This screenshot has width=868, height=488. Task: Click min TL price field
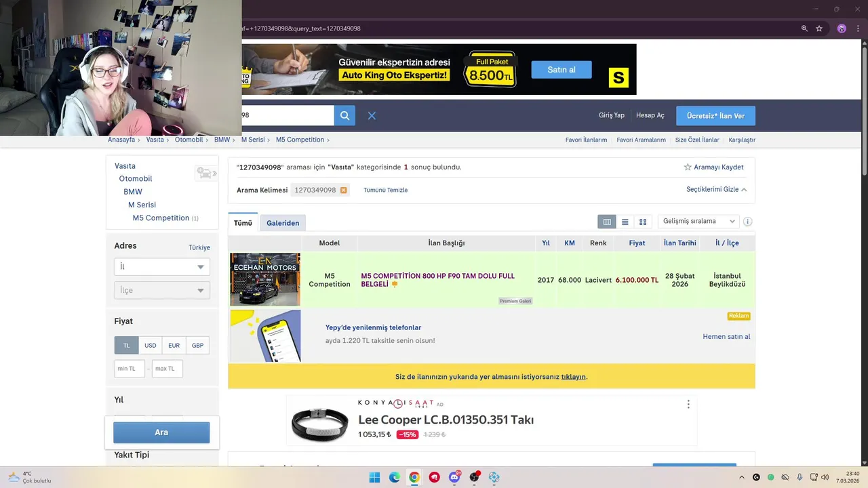point(130,369)
